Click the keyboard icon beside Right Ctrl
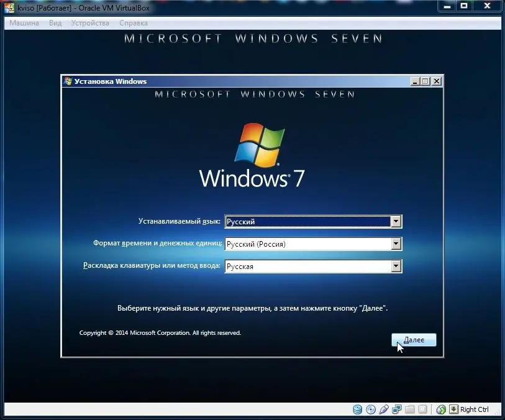This screenshot has width=505, height=420. pyautogui.click(x=453, y=409)
